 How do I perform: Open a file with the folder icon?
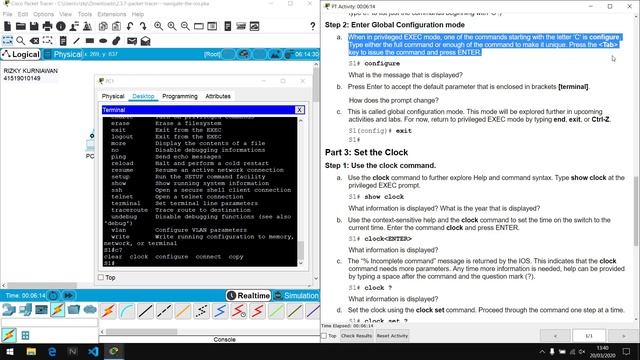click(21, 27)
